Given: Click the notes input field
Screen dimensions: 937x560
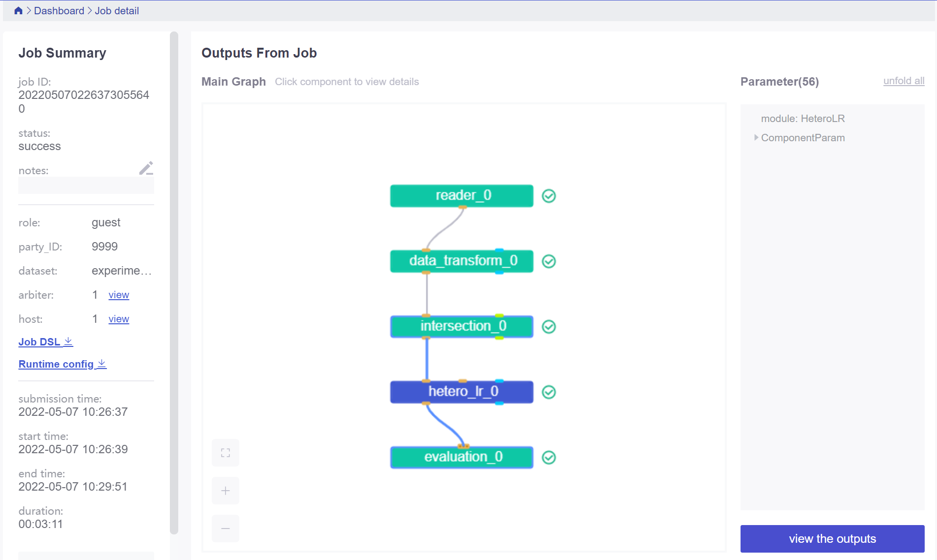Looking at the screenshot, I should point(86,186).
